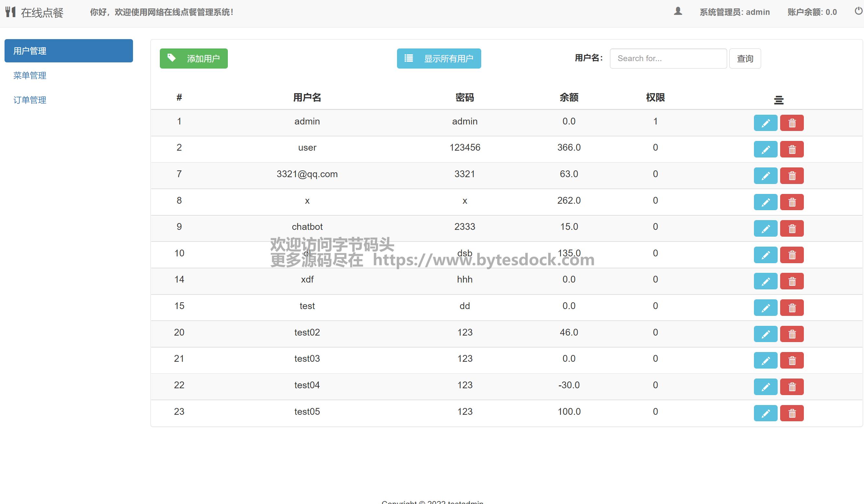Click the edit pencil icon for admin row
Screen dimensions: 864x504
pyautogui.click(x=765, y=123)
